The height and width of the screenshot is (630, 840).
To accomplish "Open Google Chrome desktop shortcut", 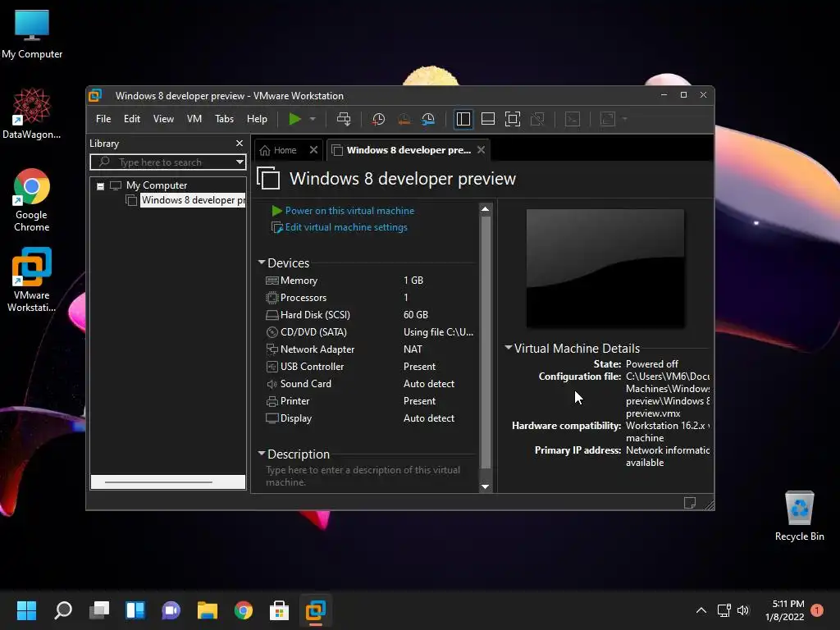I will tap(32, 200).
